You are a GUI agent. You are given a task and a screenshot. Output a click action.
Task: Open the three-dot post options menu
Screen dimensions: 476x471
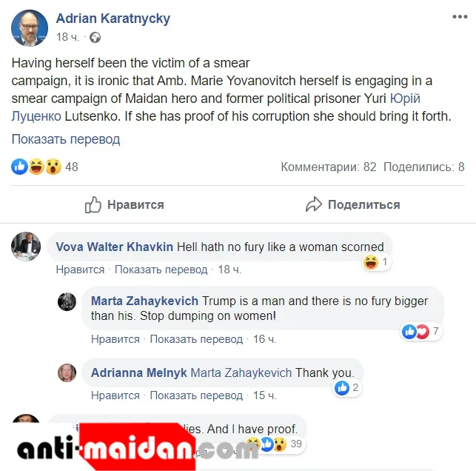pos(460,17)
